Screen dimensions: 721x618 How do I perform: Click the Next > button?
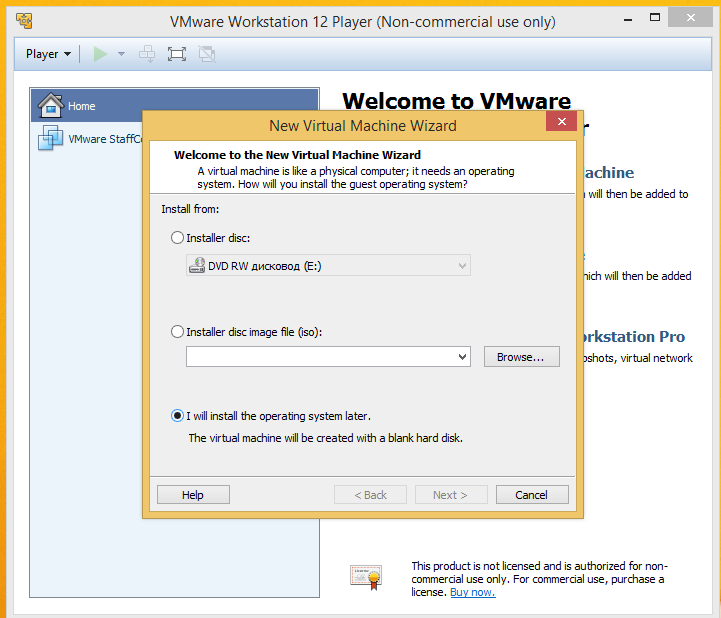coord(451,495)
